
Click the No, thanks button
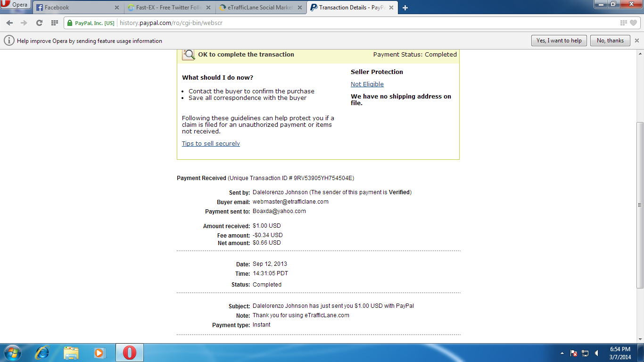610,41
